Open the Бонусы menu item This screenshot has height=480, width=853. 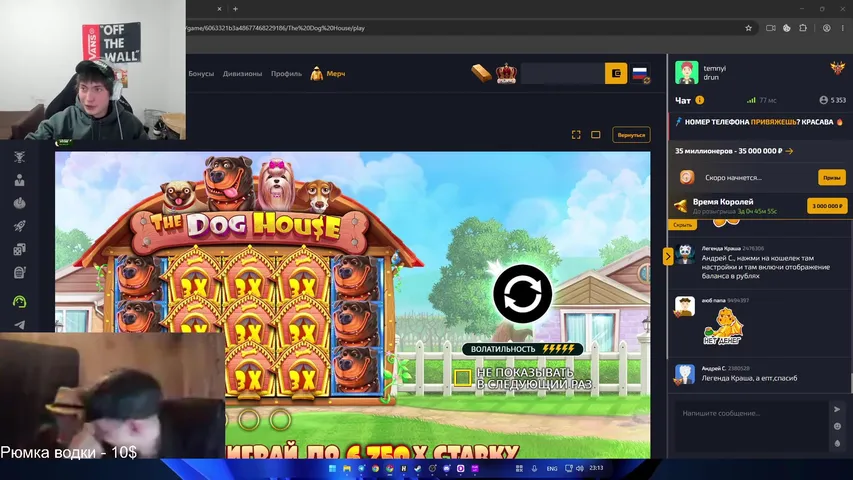[x=201, y=73]
